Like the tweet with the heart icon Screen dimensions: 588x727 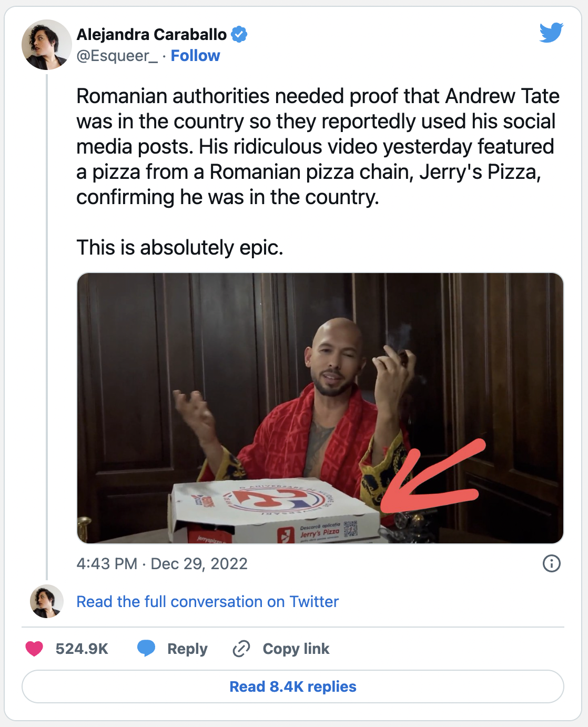click(34, 649)
